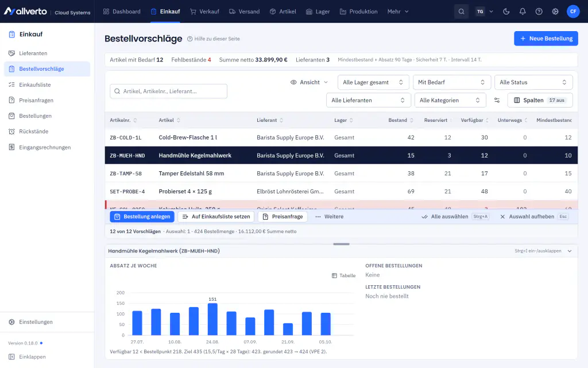Expand the Mit Bedarf filter dropdown

pos(451,82)
